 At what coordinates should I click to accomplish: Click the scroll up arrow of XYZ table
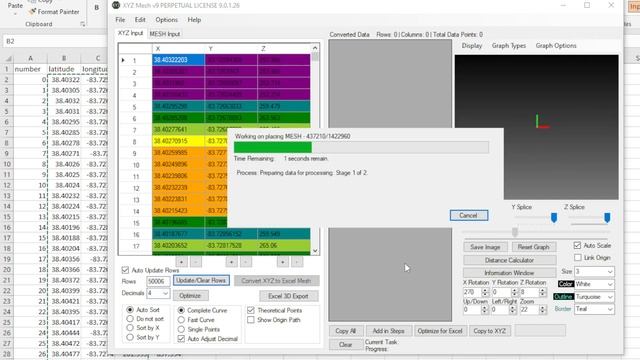315,48
